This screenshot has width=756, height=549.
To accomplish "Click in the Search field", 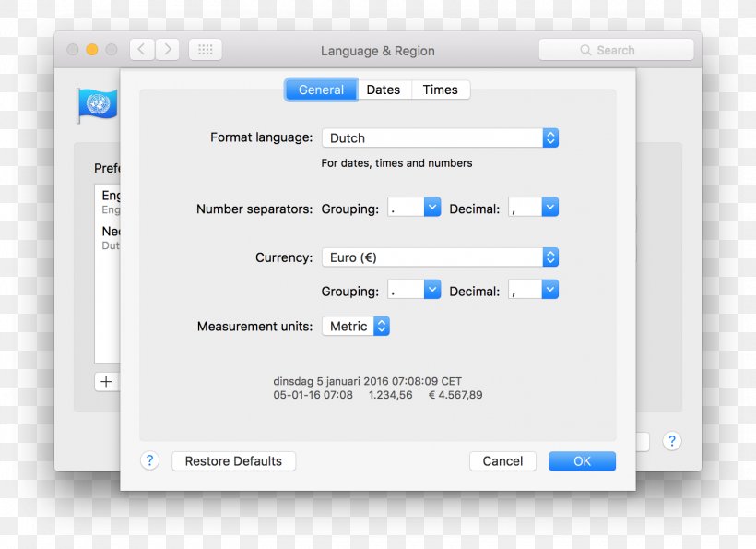I will (x=616, y=50).
